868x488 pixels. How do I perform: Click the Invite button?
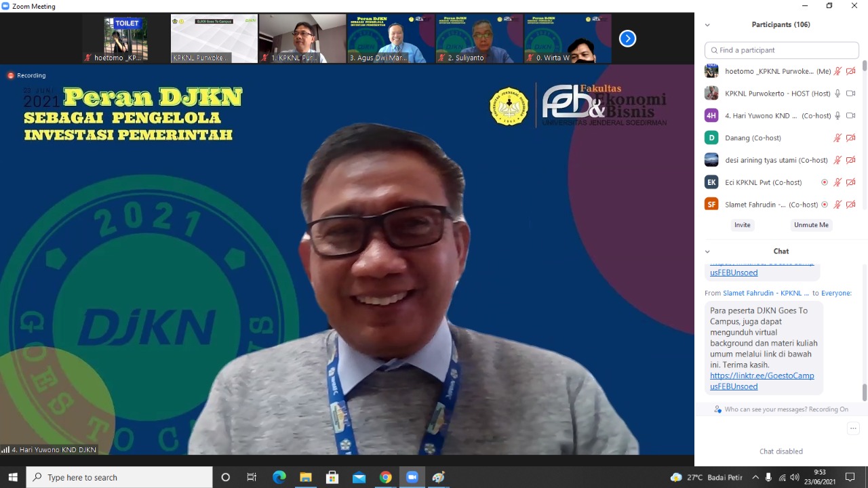[742, 224]
